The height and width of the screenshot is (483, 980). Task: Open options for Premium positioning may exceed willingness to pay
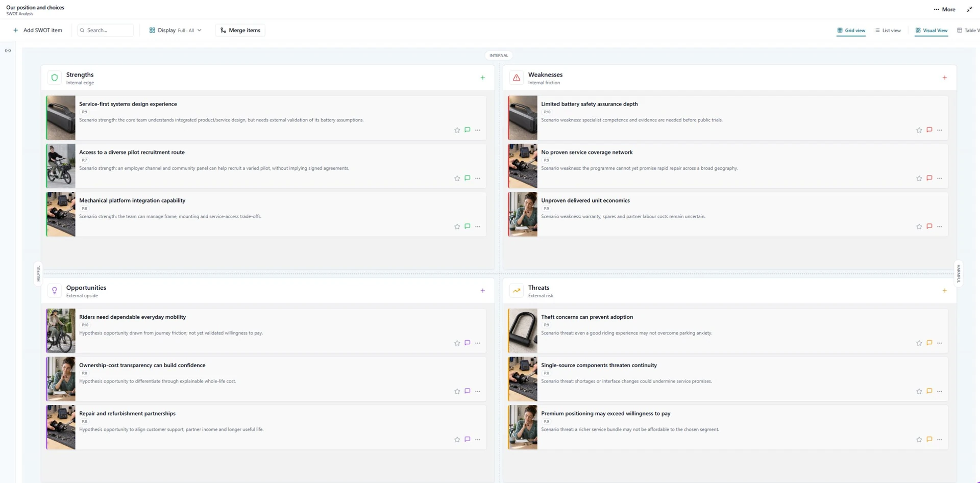tap(940, 440)
